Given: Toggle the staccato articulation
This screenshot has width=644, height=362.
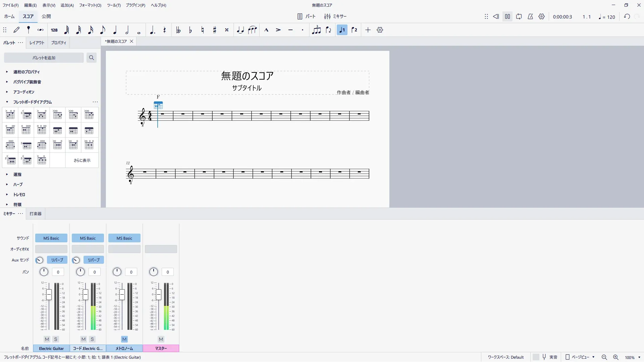Looking at the screenshot, I should (303, 30).
